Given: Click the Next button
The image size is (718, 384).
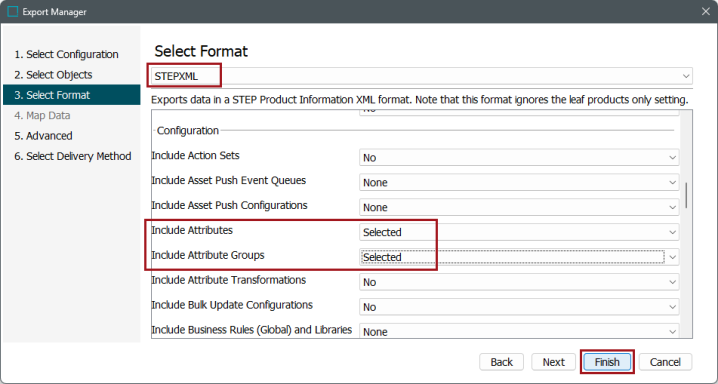Looking at the screenshot, I should click(554, 362).
